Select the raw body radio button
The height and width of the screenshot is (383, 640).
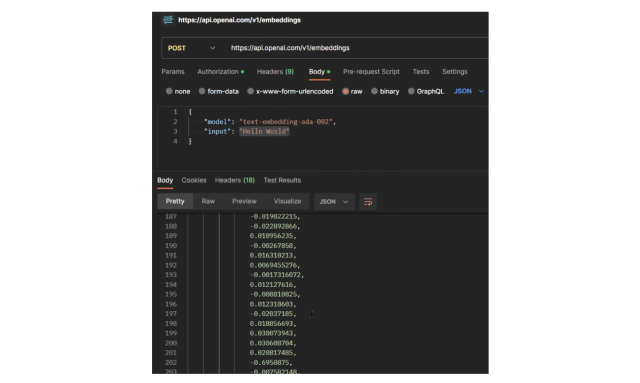(x=345, y=91)
